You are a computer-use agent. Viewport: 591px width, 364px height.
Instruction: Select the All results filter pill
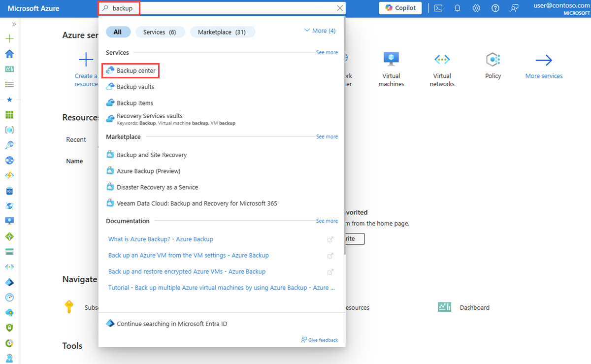(118, 32)
